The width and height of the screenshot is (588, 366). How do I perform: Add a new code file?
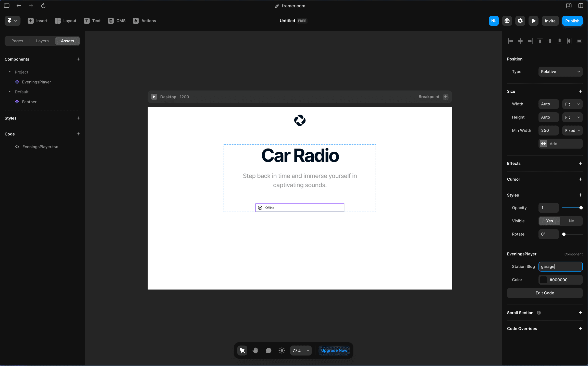(78, 134)
